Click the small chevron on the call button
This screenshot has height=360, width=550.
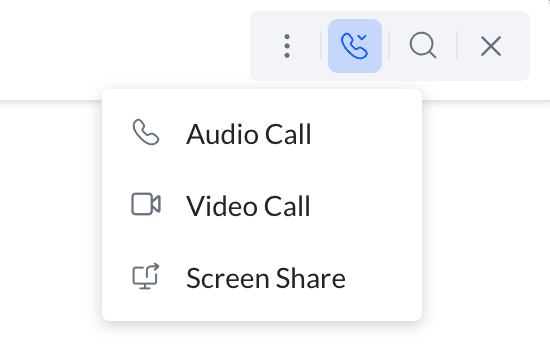(x=362, y=37)
